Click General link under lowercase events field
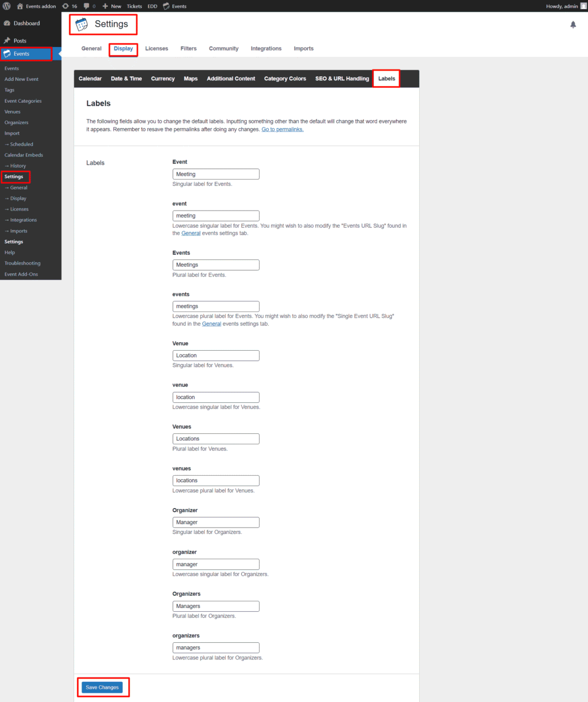Viewport: 588px width, 702px height. pos(212,324)
